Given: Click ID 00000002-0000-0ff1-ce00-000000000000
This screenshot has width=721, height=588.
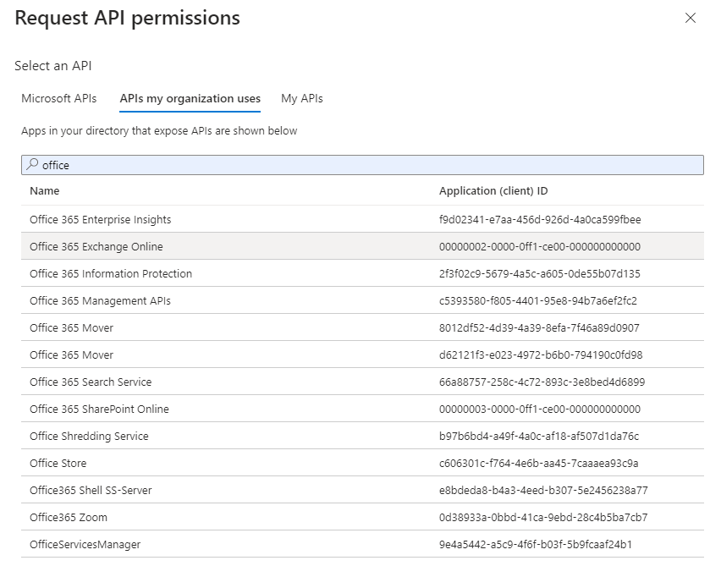Looking at the screenshot, I should [x=540, y=246].
